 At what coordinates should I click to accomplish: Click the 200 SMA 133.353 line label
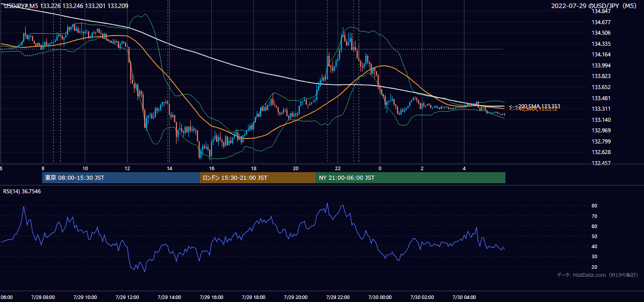tap(535, 106)
